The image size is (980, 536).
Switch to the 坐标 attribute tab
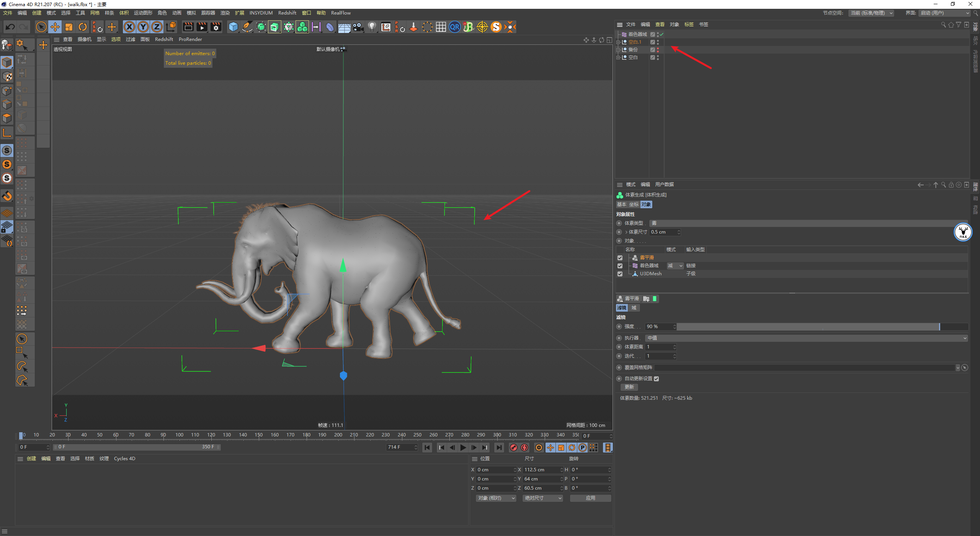point(634,204)
